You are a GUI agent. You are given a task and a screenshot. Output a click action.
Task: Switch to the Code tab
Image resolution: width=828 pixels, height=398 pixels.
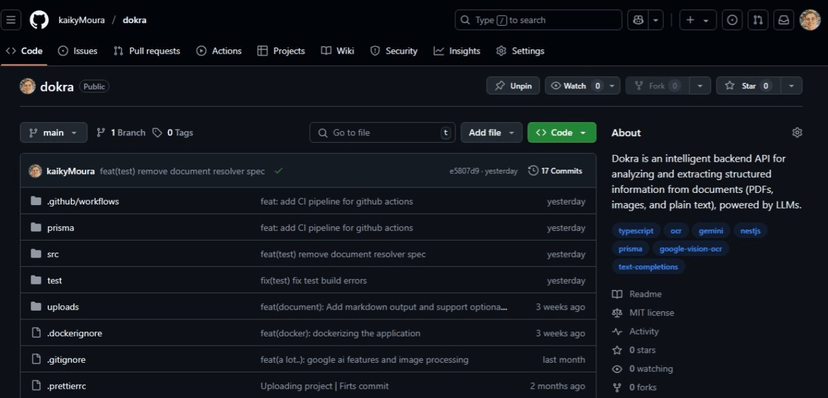point(24,51)
